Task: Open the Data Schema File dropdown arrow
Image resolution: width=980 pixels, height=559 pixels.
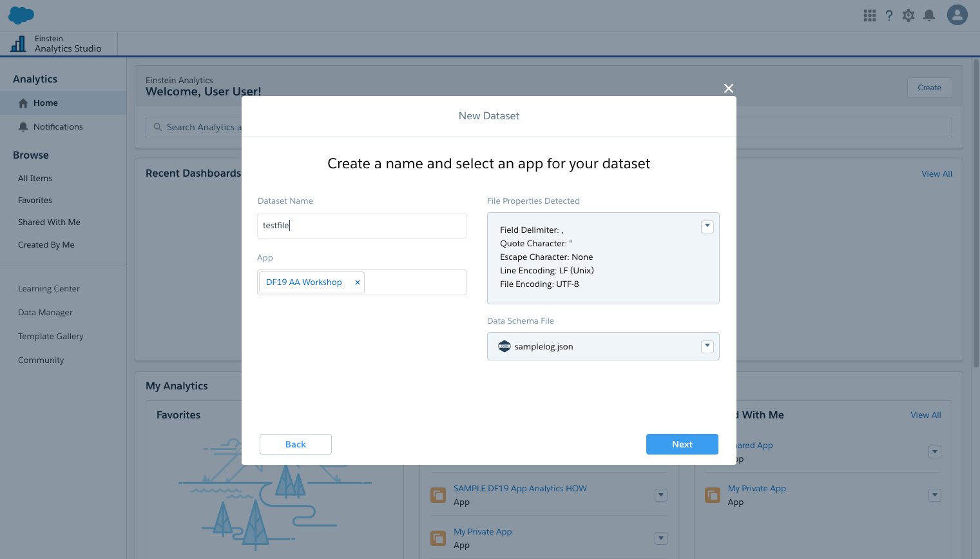Action: (707, 346)
